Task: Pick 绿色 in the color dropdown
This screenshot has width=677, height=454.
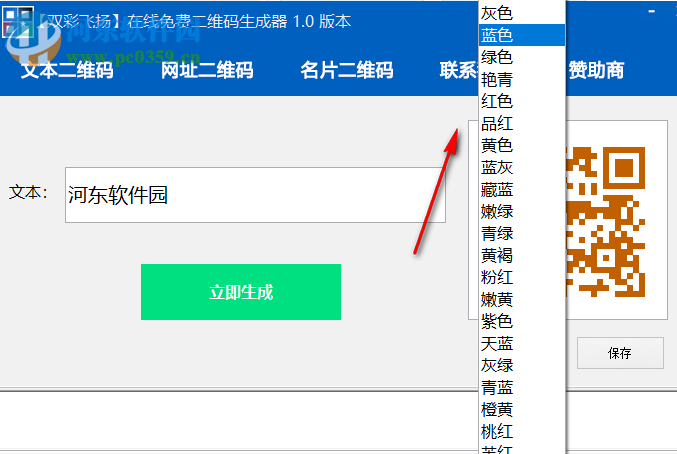Action: tap(522, 57)
